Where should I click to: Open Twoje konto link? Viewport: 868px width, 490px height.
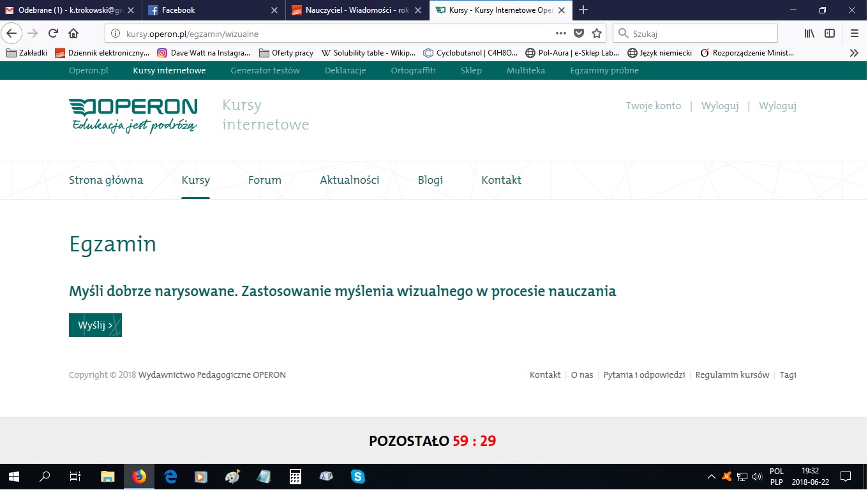click(653, 106)
